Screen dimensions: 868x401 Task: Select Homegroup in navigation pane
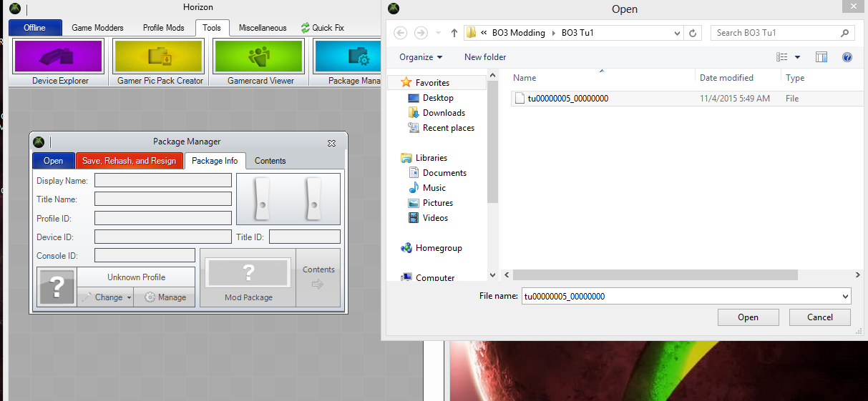tap(438, 248)
